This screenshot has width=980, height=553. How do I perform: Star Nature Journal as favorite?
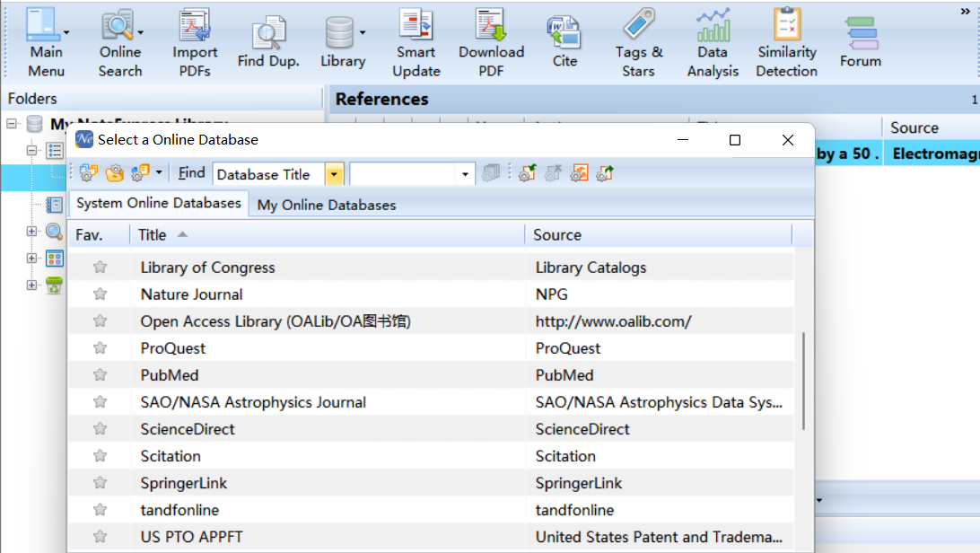point(100,294)
